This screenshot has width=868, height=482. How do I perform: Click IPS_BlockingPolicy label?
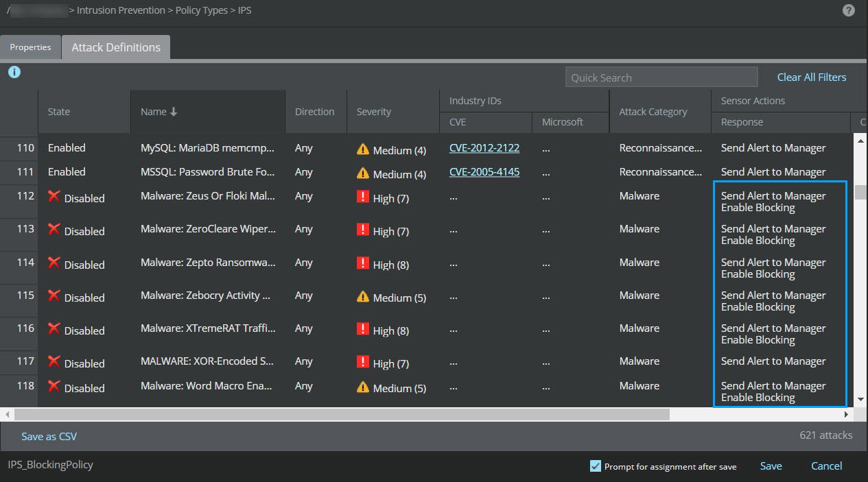(50, 465)
